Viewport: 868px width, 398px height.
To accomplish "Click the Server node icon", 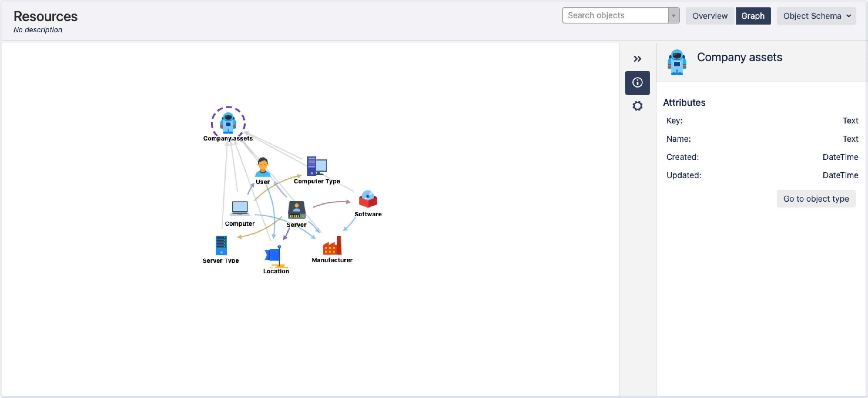I will point(296,210).
